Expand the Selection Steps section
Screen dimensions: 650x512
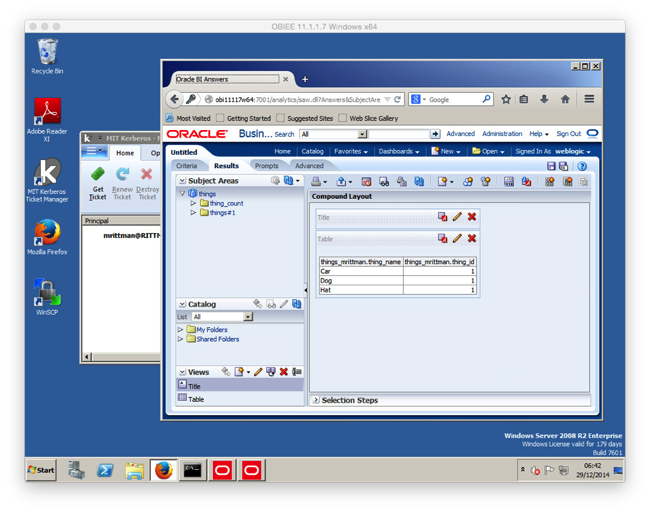[x=316, y=400]
